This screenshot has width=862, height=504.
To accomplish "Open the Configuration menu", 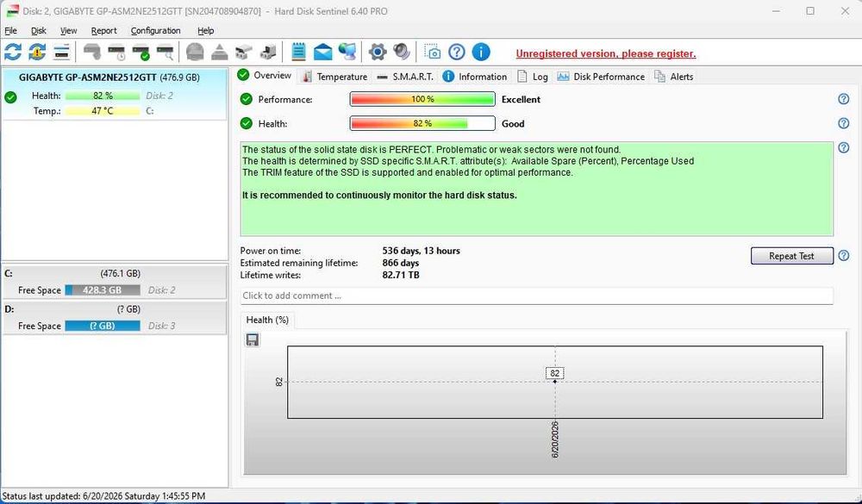I will click(155, 31).
